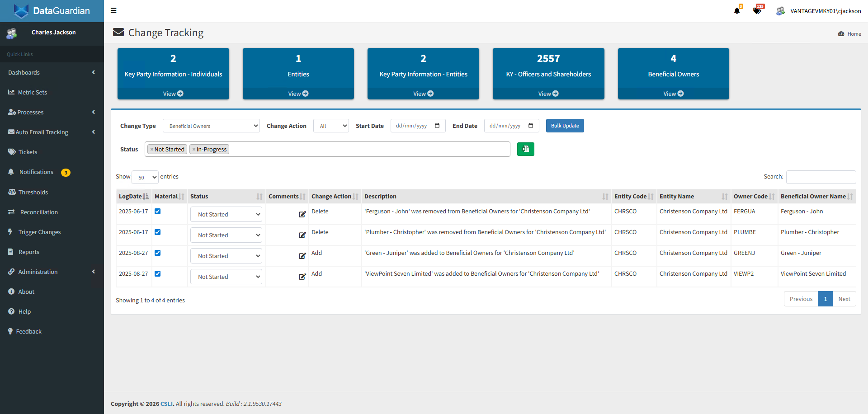Open the notifications bell icon in header
The width and height of the screenshot is (868, 414).
(737, 11)
